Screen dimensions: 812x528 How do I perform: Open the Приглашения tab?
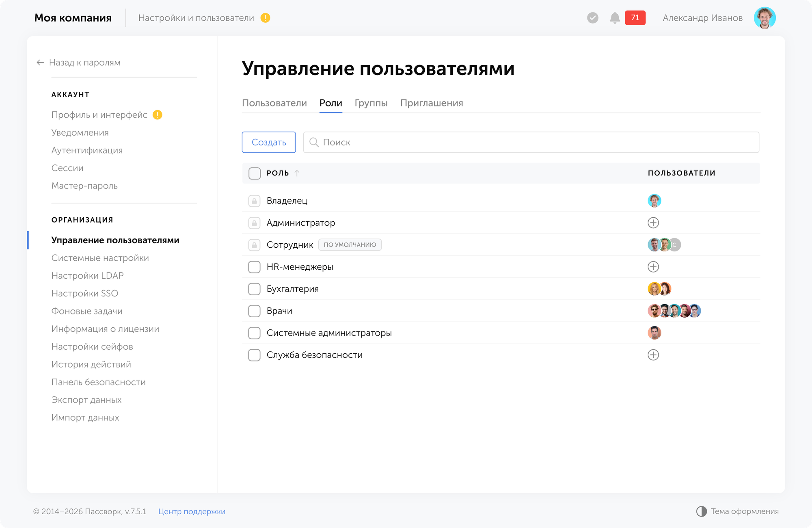[432, 103]
